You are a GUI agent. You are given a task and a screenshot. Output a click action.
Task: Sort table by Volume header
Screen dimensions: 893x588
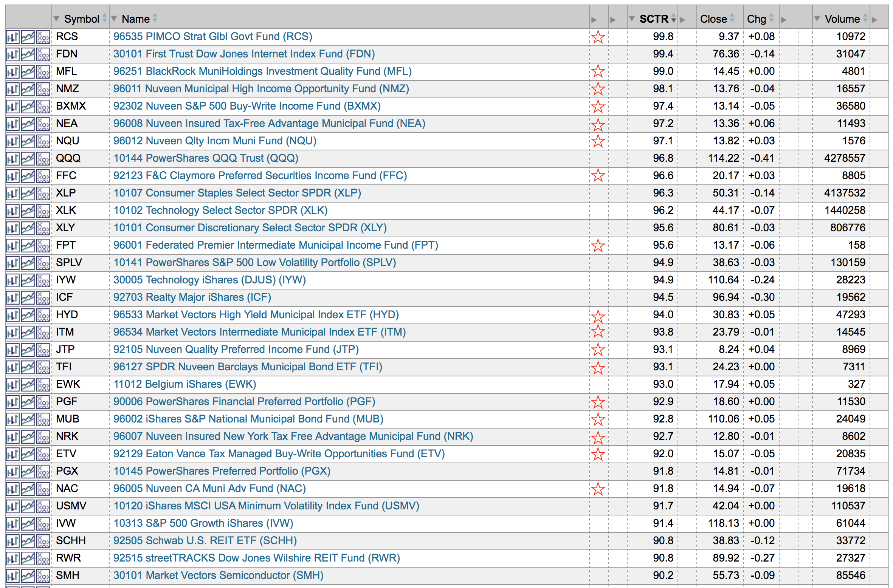865,18
